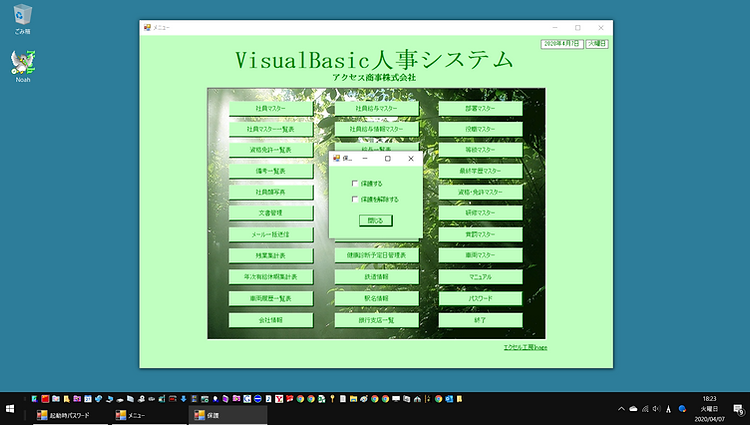Open 社員マスター一覧表 in the menu window

[271, 129]
